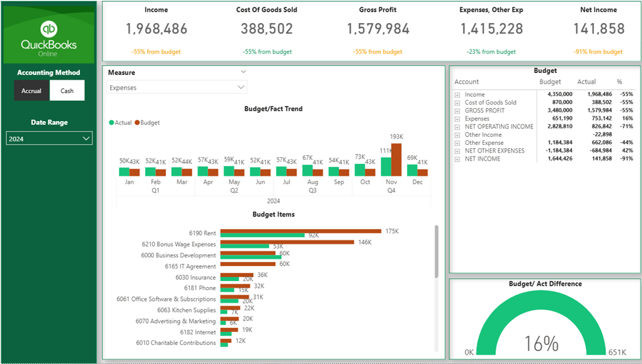This screenshot has width=642, height=364.
Task: Expand the Income row in Budget table
Action: (x=457, y=95)
